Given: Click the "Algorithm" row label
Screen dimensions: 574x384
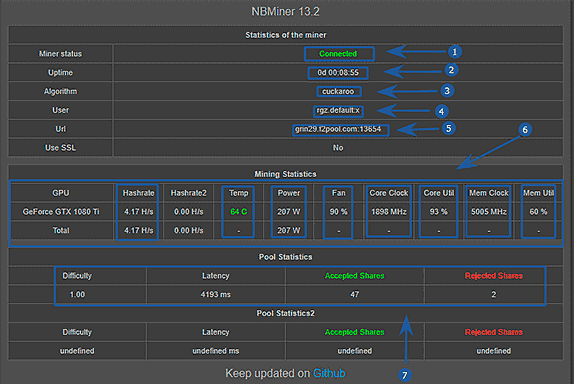Looking at the screenshot, I should (x=60, y=91).
